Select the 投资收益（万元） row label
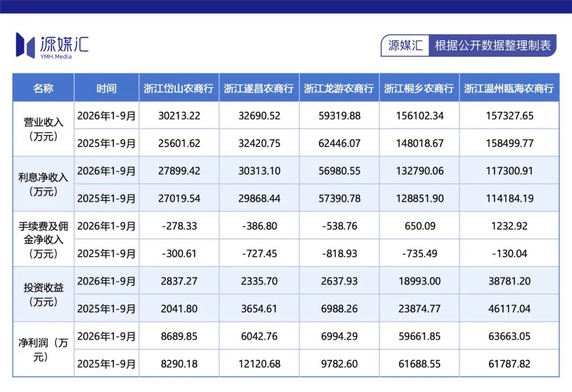Screen dimensions: 572x392 (x=43, y=294)
